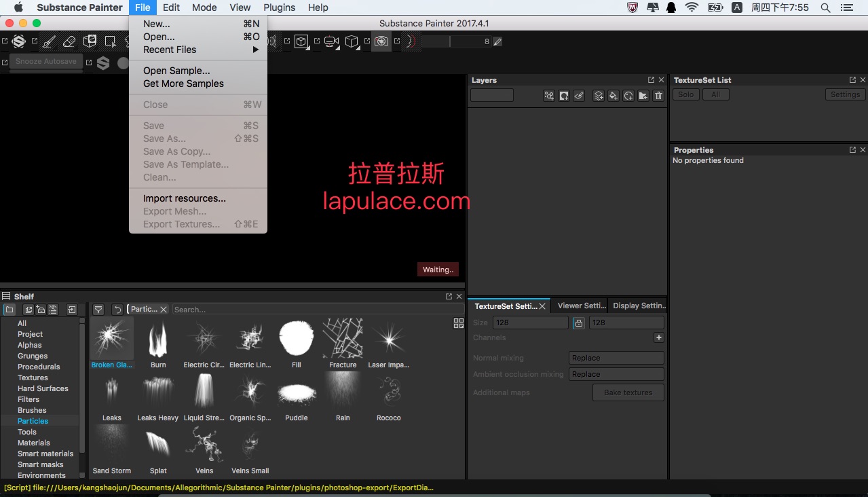Delete layer with the trash icon

(658, 96)
